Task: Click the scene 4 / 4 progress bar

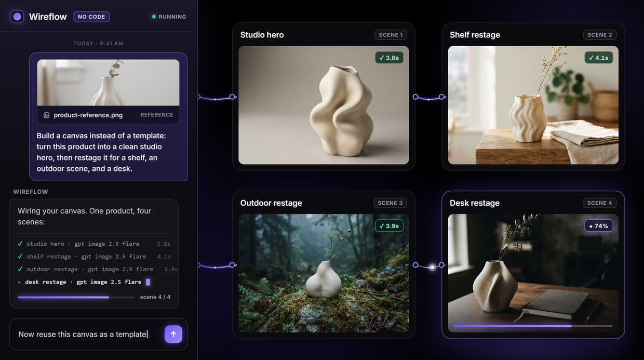Action: pyautogui.click(x=76, y=297)
